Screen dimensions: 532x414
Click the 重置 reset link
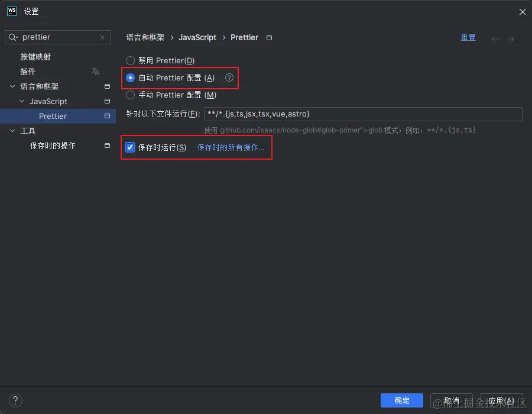pos(468,37)
